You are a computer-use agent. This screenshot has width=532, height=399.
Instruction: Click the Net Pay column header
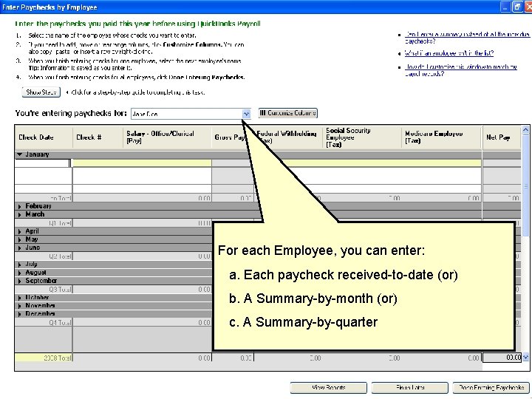point(502,137)
